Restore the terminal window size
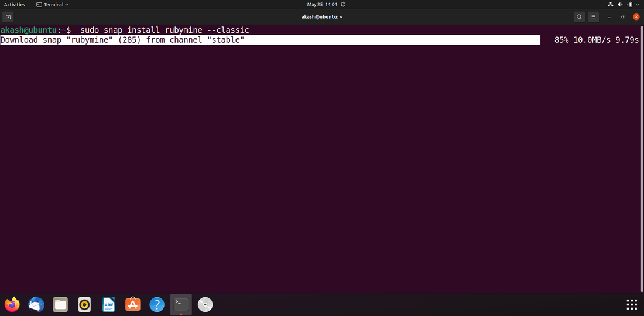 point(623,17)
